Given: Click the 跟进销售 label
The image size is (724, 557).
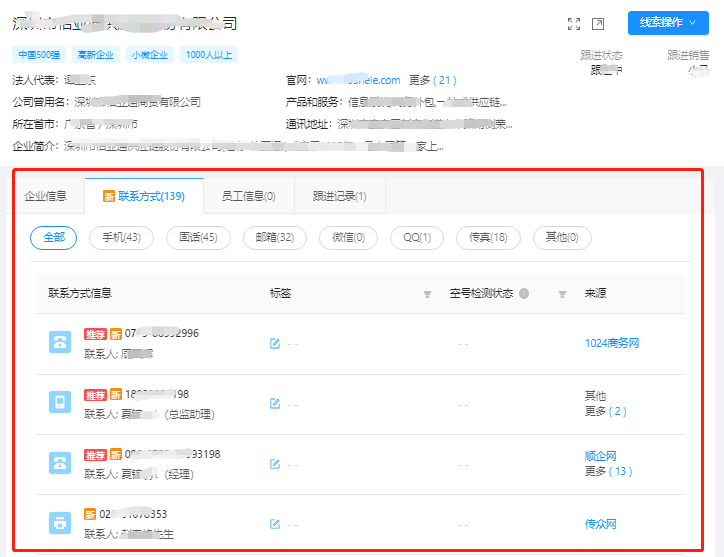Looking at the screenshot, I should pos(688,55).
